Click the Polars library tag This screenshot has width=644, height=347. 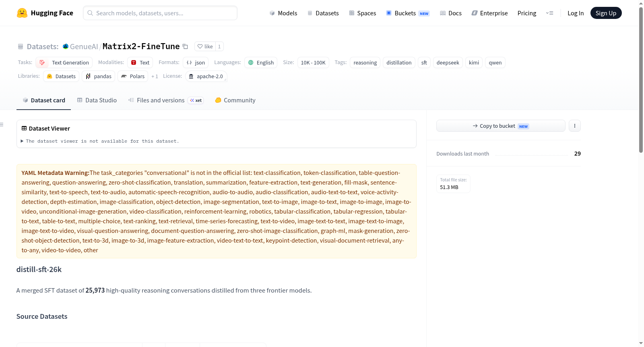tap(133, 76)
